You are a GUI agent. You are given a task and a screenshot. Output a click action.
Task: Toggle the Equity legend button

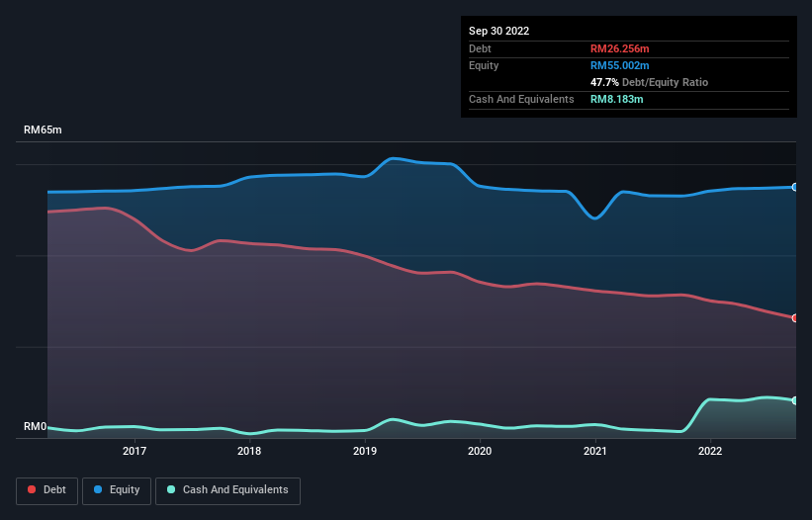click(x=117, y=490)
